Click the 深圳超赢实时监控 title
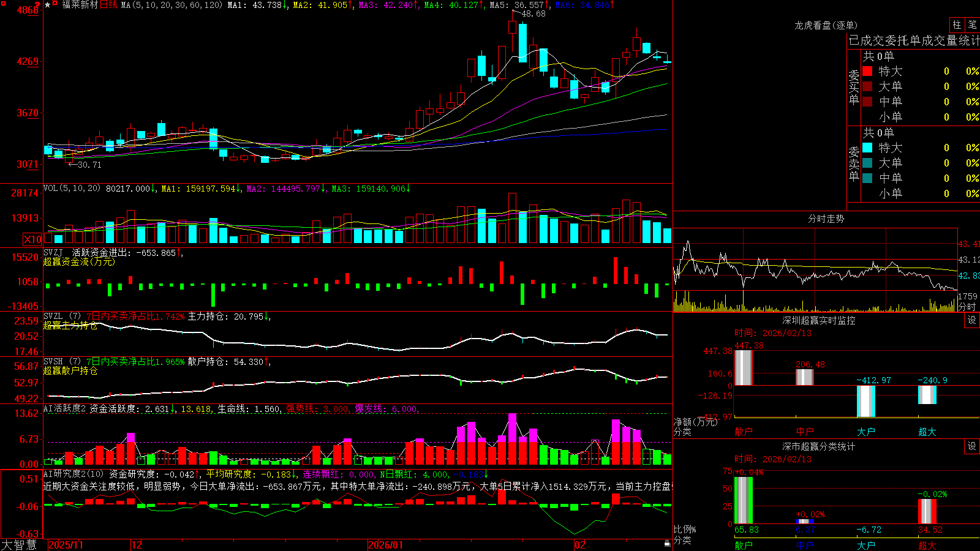 pos(819,320)
